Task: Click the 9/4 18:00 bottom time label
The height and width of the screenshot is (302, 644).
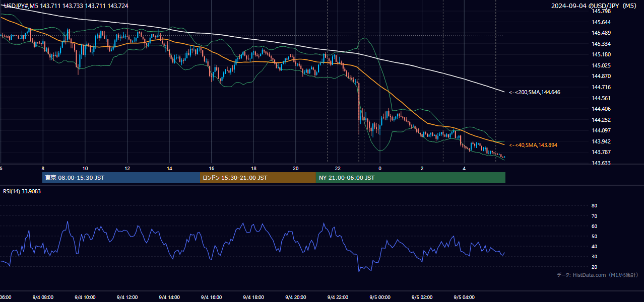Action: pyautogui.click(x=253, y=297)
